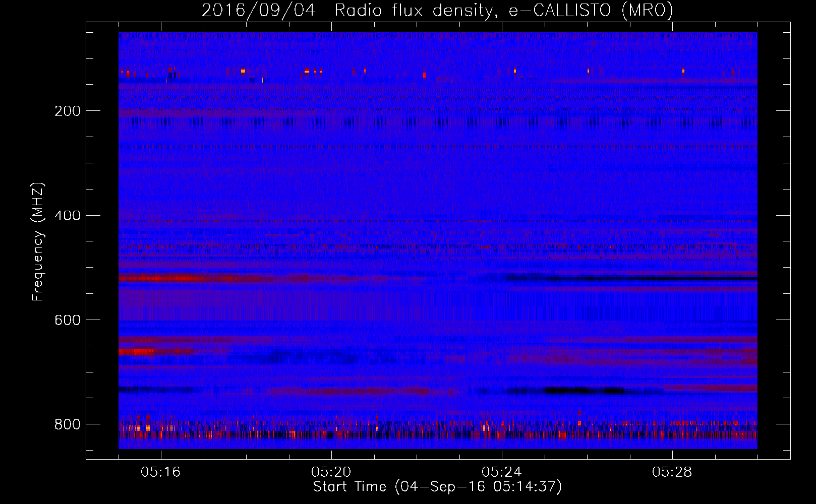Click the '05:24' time tick label

(502, 472)
